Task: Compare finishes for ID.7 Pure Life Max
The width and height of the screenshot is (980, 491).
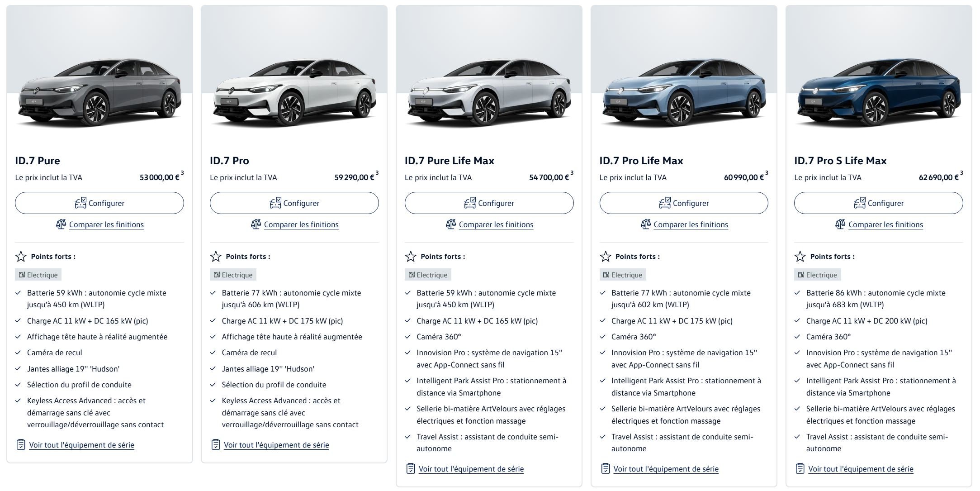Action: click(496, 224)
